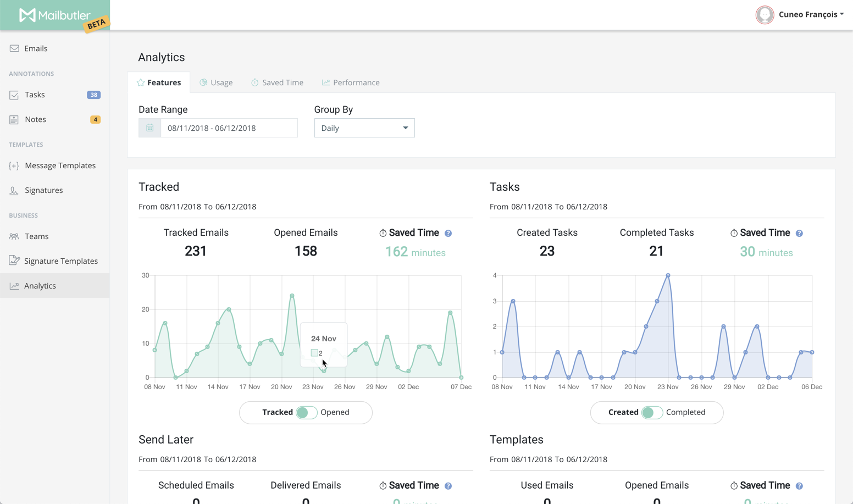Click the 162 minutes saved time value
This screenshot has width=853, height=504.
pos(416,252)
